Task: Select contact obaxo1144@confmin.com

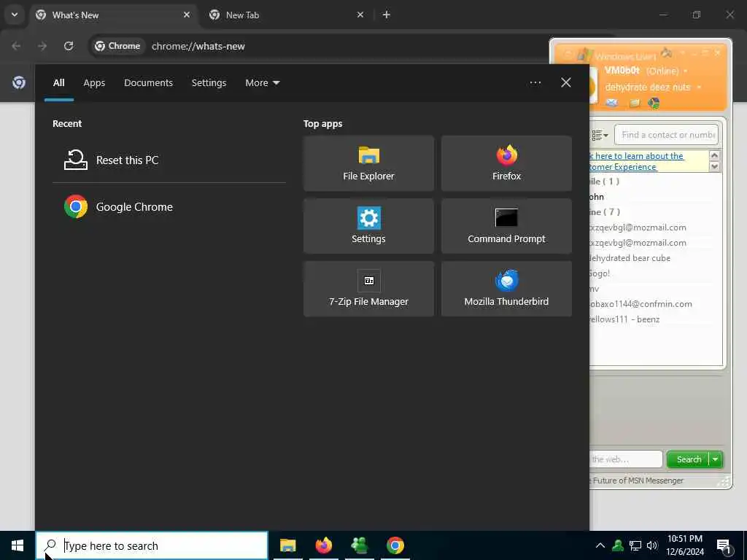Action: click(x=640, y=304)
